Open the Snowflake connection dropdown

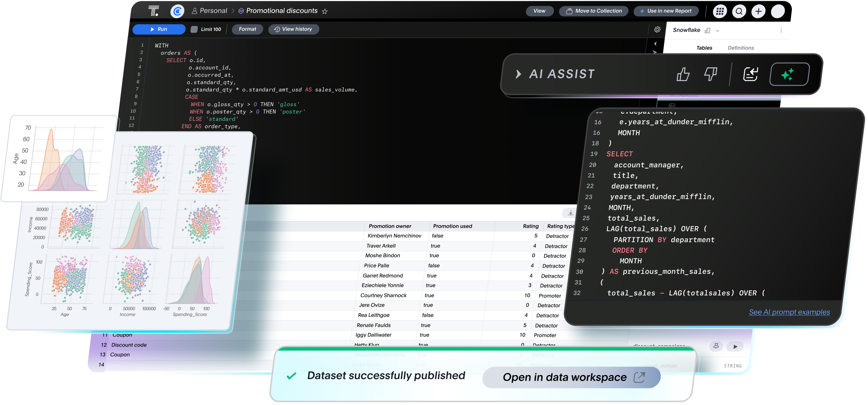(717, 30)
